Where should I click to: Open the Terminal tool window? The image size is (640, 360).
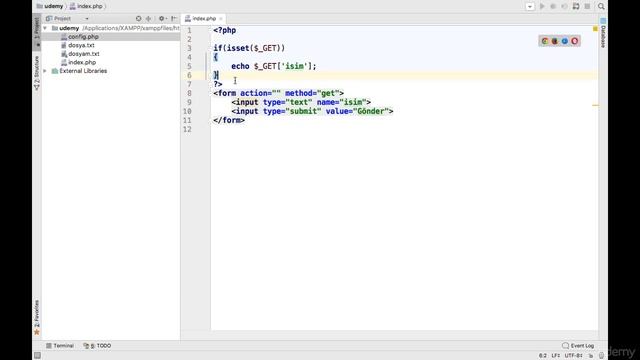tap(60, 346)
